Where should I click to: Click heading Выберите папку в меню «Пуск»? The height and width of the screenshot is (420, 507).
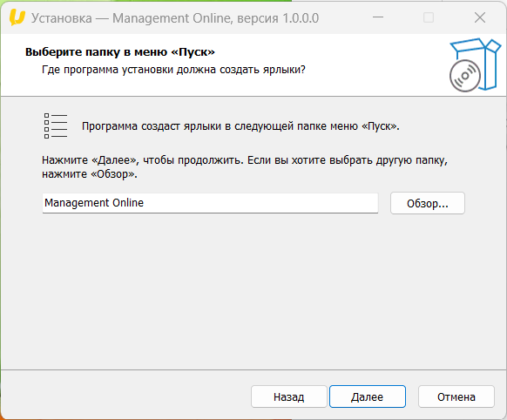(120, 51)
